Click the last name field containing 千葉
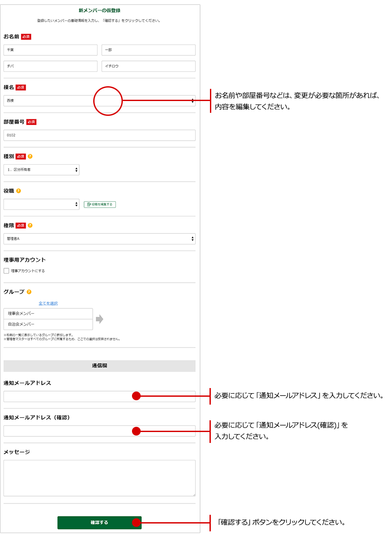This screenshot has height=537, width=392. pyautogui.click(x=51, y=50)
